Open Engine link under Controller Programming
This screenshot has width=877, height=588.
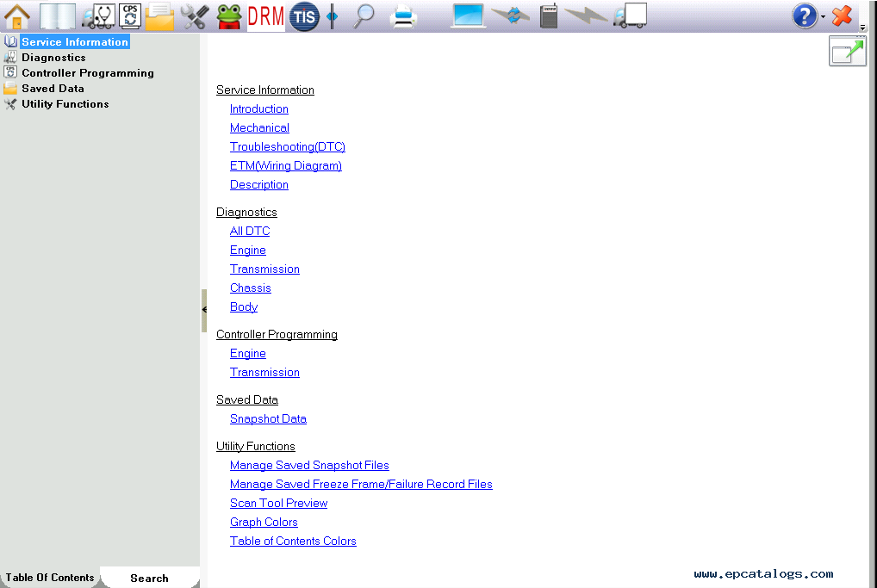pos(248,354)
